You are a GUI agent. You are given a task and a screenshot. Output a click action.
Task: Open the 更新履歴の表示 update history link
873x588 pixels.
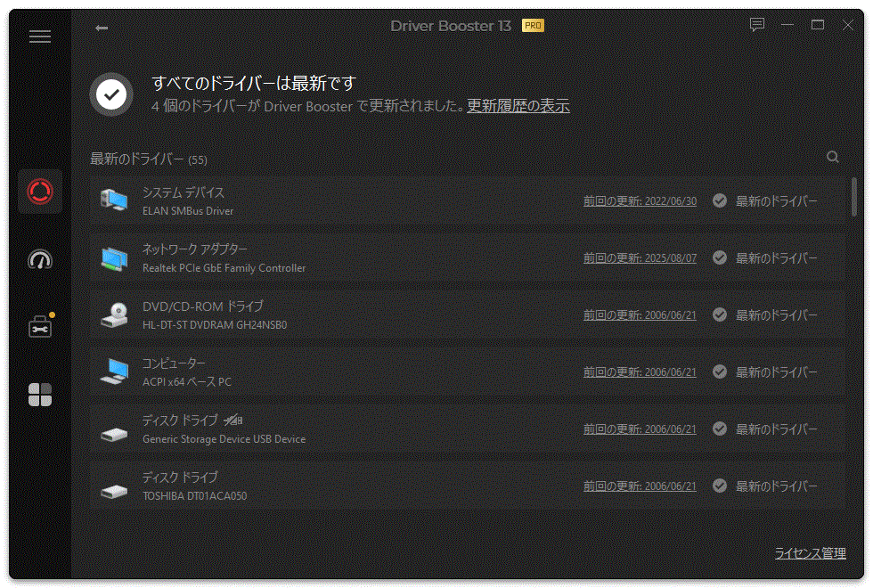518,105
